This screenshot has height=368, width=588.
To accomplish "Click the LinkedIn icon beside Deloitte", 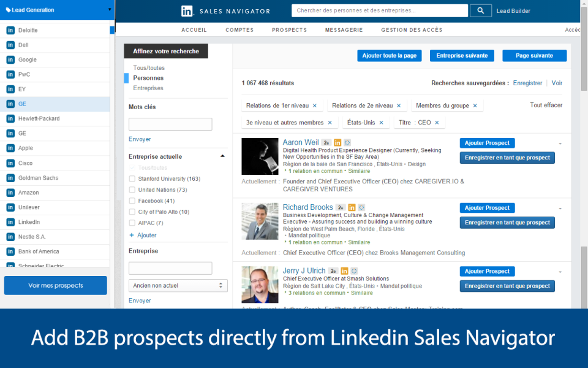I will tap(10, 30).
